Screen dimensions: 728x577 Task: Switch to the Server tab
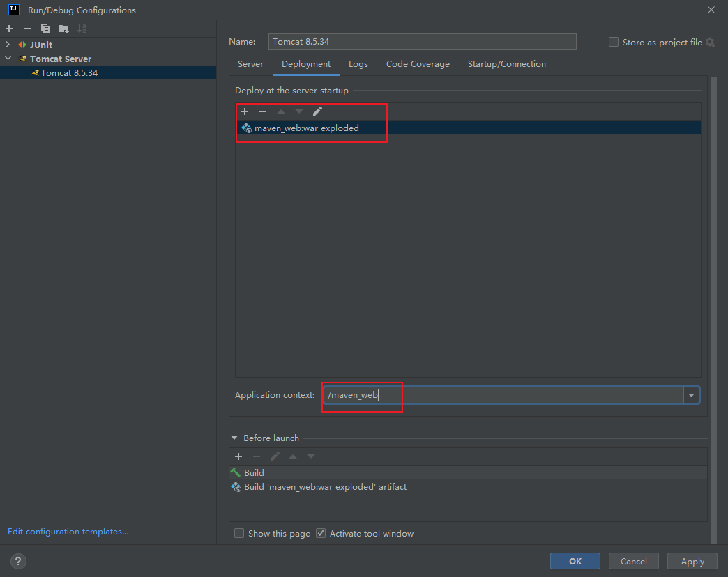point(250,64)
